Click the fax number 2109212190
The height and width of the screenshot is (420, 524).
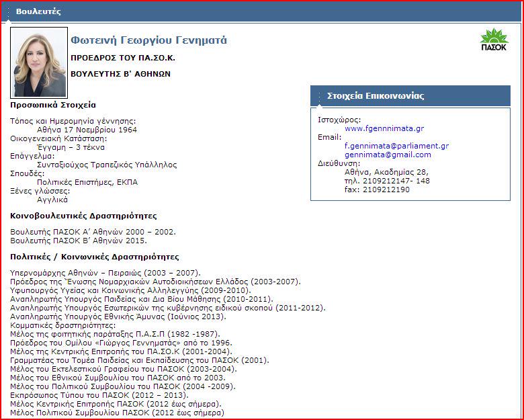(x=386, y=190)
